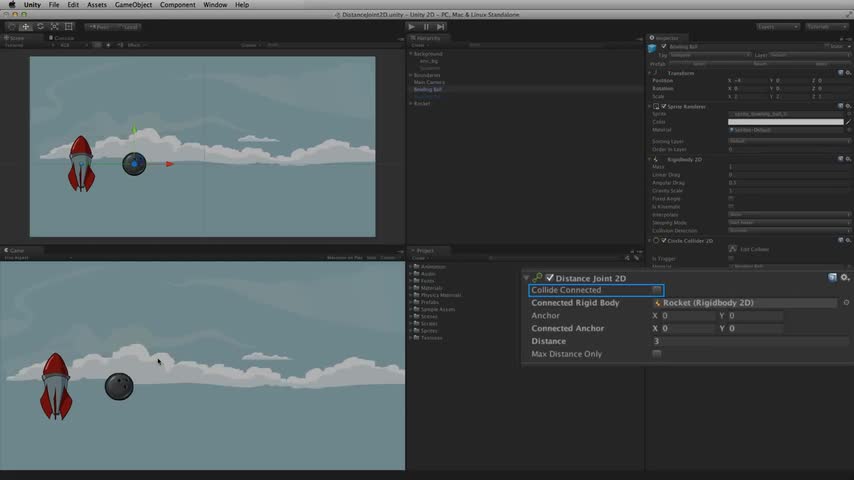
Task: Select the Hand tool in the toolbar
Action: (x=11, y=27)
